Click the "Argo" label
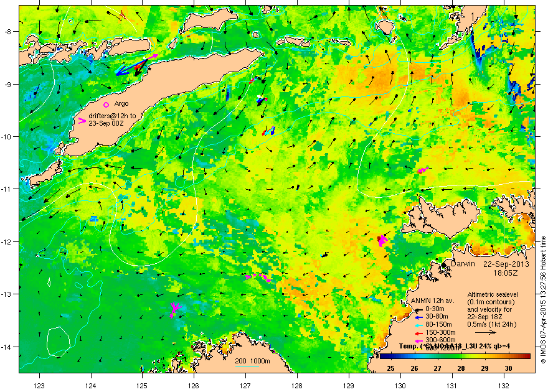The width and height of the screenshot is (548, 392). coord(121,104)
